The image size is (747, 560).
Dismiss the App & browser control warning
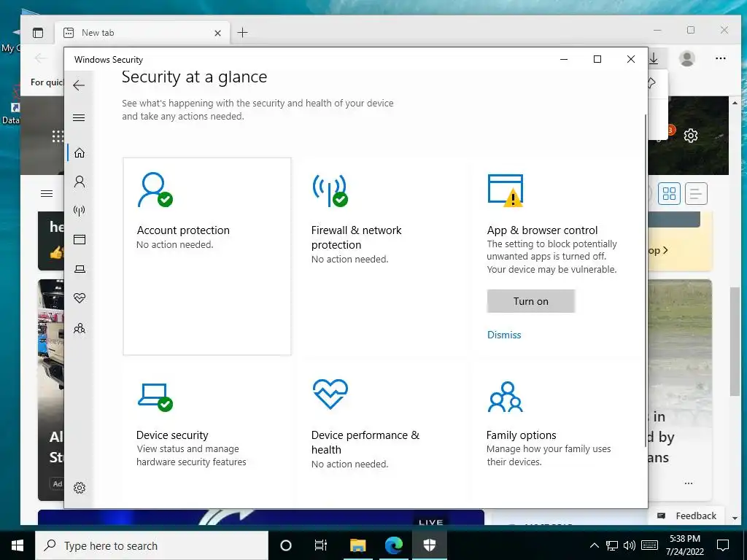click(504, 335)
